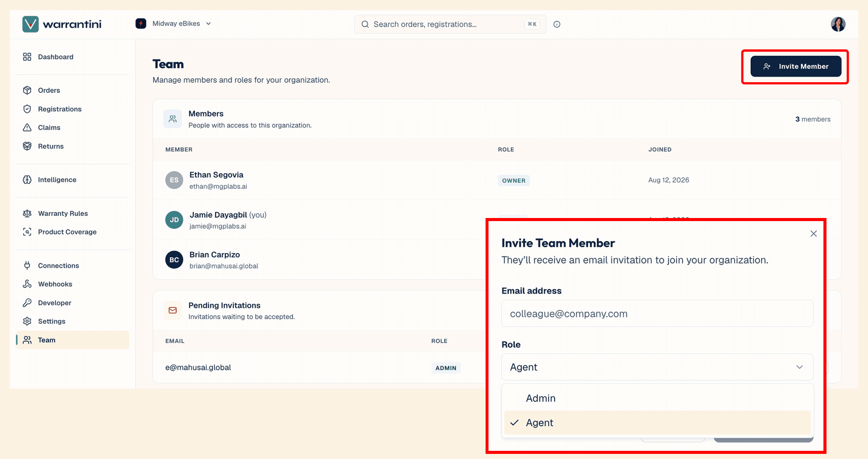Image resolution: width=868 pixels, height=459 pixels.
Task: Click the Settings gear icon
Action: tap(27, 321)
